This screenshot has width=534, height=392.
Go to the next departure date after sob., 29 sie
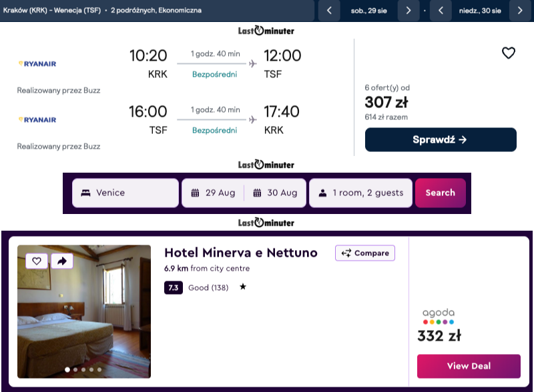pyautogui.click(x=408, y=11)
